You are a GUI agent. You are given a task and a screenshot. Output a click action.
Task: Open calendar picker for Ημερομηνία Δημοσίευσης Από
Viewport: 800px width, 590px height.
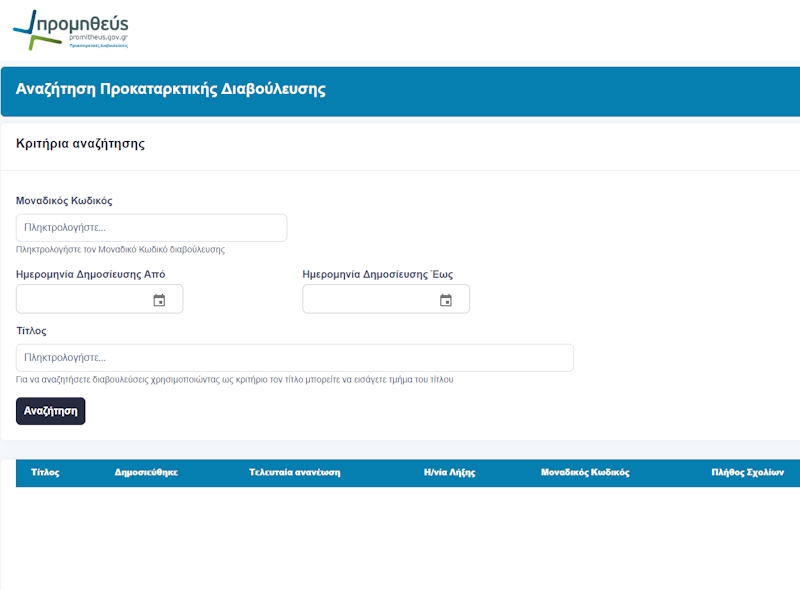(159, 300)
